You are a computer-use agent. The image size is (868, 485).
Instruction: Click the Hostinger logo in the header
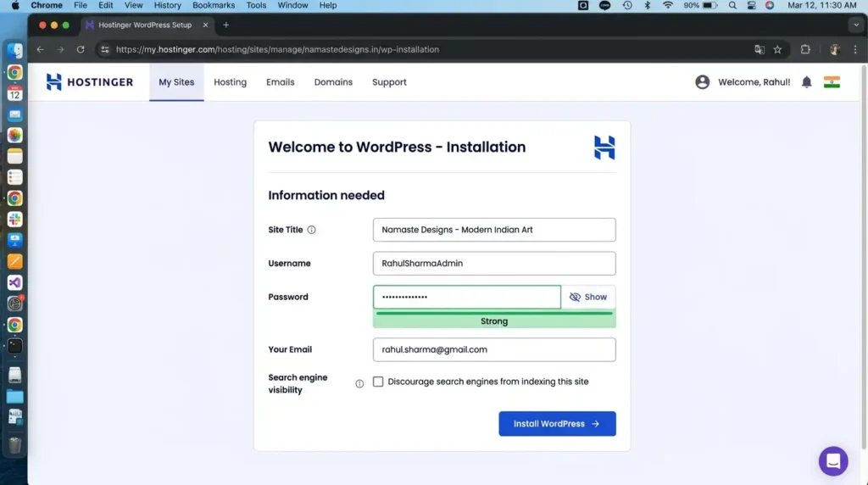[x=90, y=82]
